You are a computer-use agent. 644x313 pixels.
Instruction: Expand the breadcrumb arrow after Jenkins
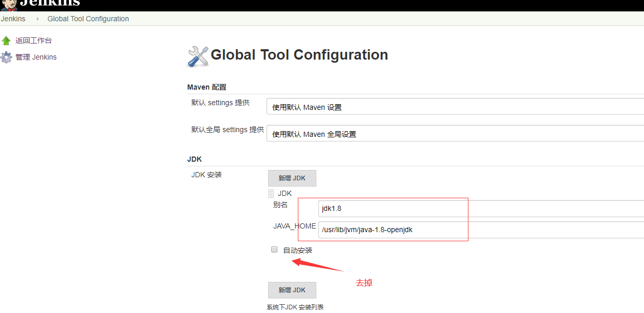click(37, 19)
